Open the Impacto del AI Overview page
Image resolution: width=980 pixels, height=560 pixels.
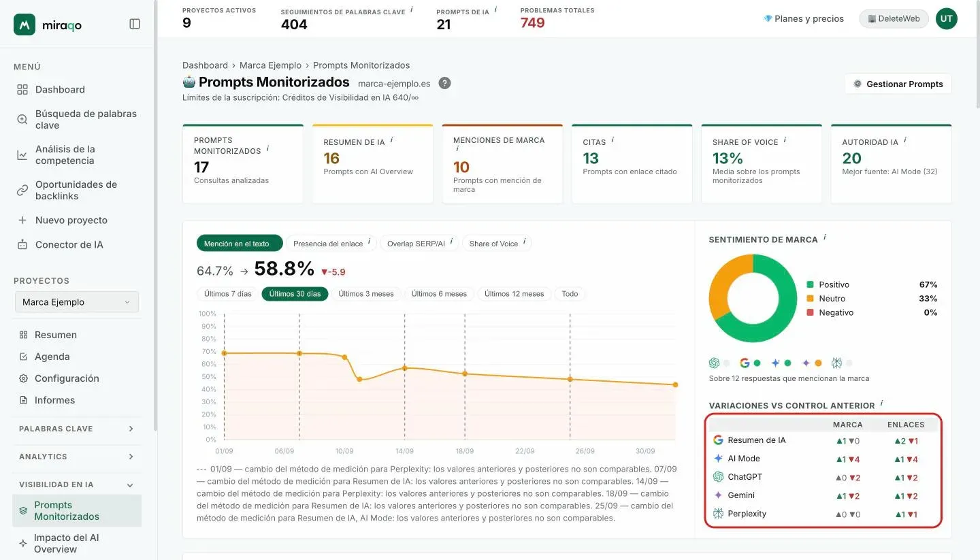tap(77, 543)
